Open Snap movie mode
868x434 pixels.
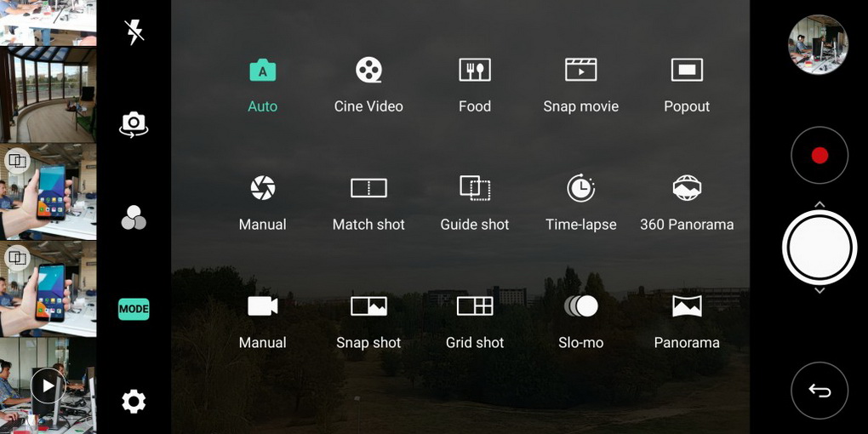tap(580, 71)
